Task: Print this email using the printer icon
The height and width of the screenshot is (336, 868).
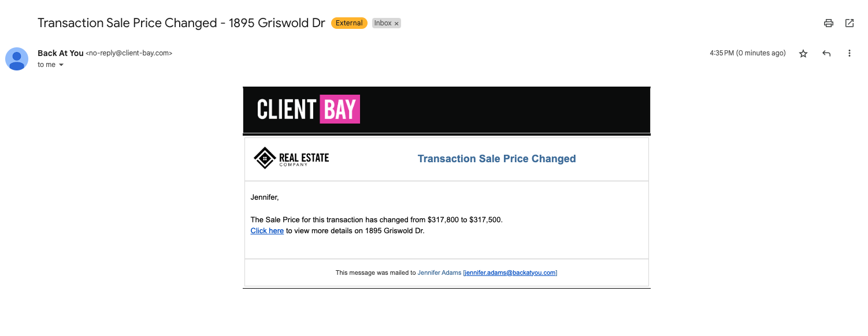Action: pyautogui.click(x=829, y=23)
